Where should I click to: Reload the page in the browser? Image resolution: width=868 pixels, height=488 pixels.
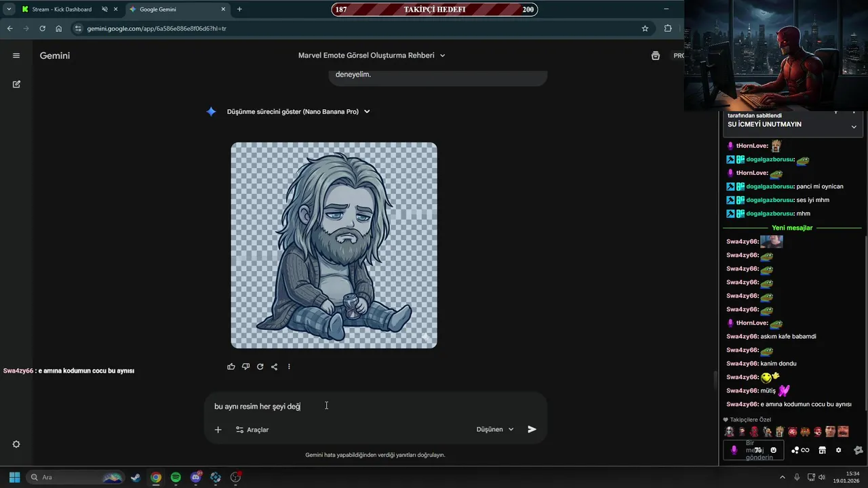[x=42, y=28]
